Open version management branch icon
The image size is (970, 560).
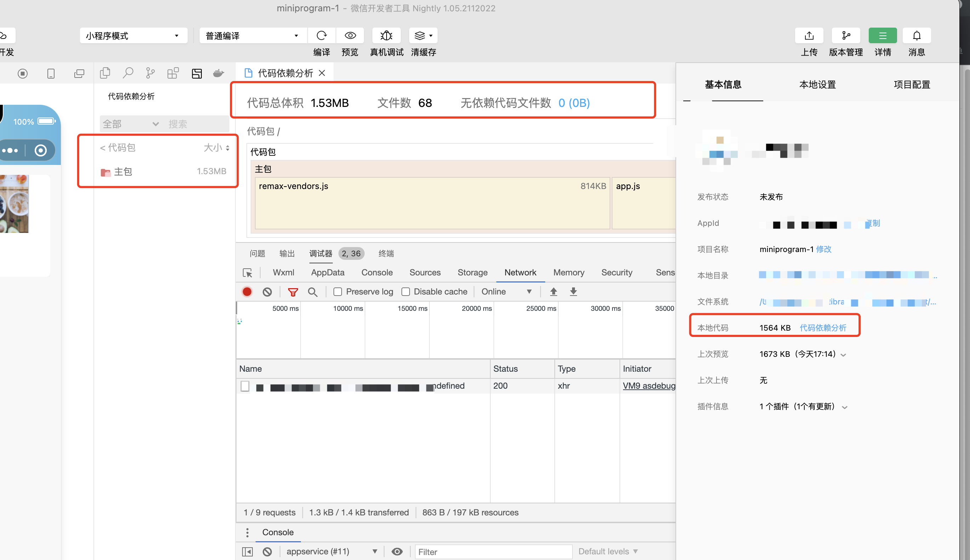click(x=846, y=36)
